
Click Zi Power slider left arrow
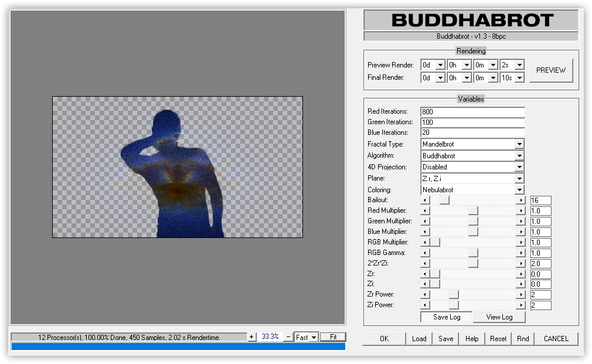tap(425, 305)
